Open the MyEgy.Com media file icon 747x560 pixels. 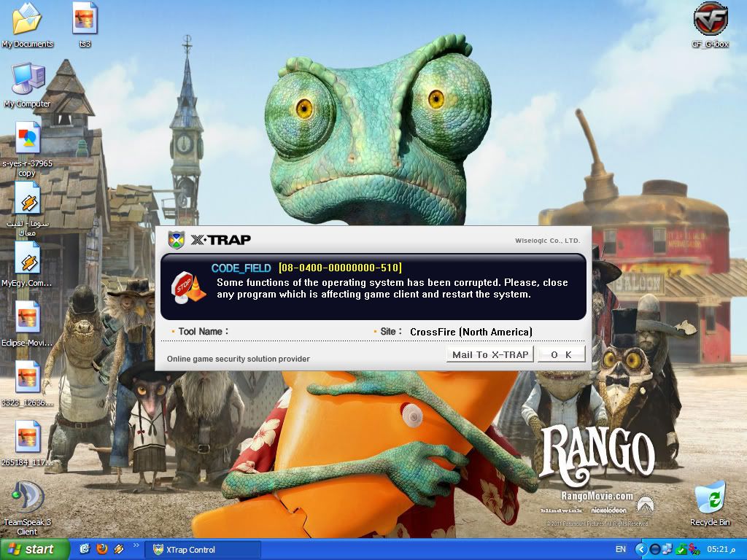(x=27, y=259)
